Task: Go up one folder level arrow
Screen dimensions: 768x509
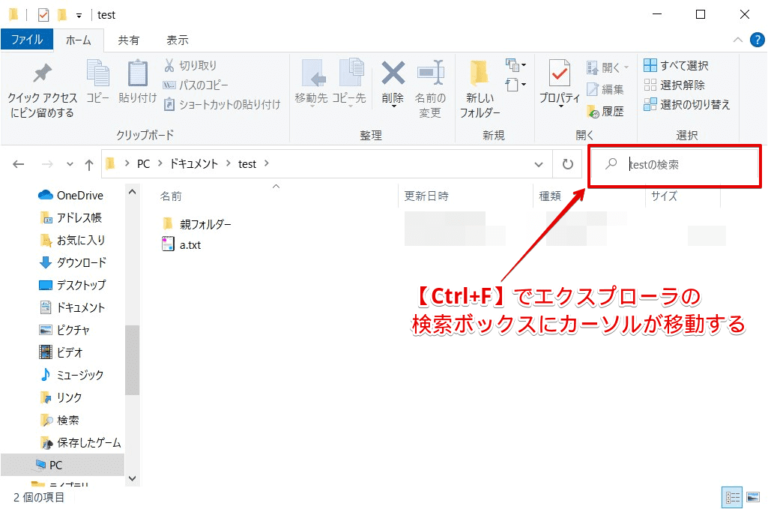Action: 89,165
